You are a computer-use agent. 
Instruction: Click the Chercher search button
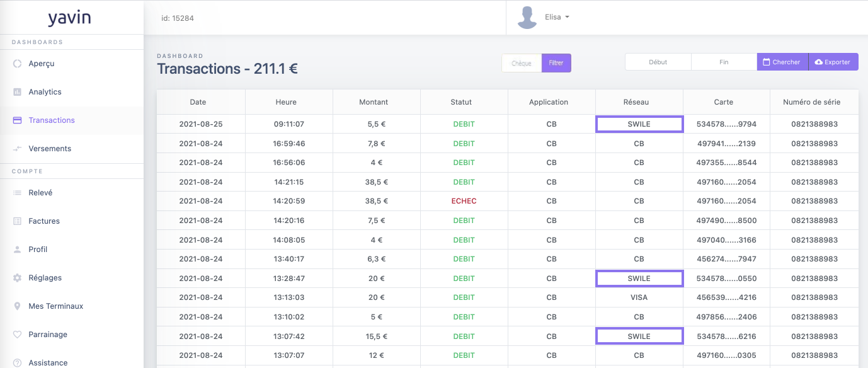coord(782,62)
